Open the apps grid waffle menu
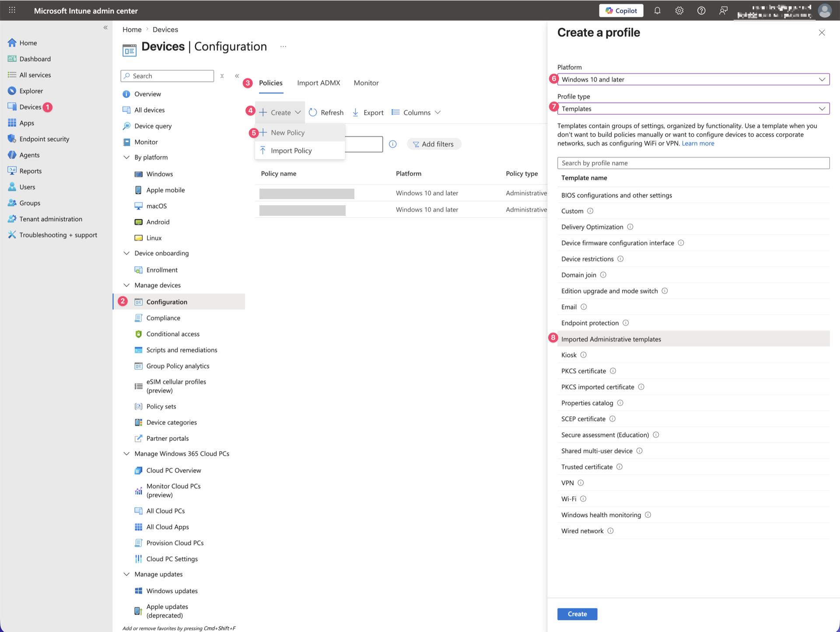 (12, 10)
